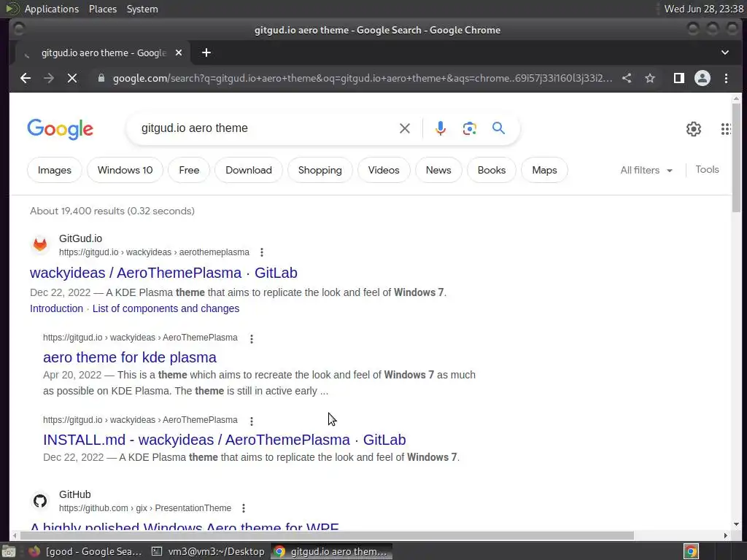The image size is (747, 560).
Task: Open List of components and changes link
Action: [x=166, y=308]
